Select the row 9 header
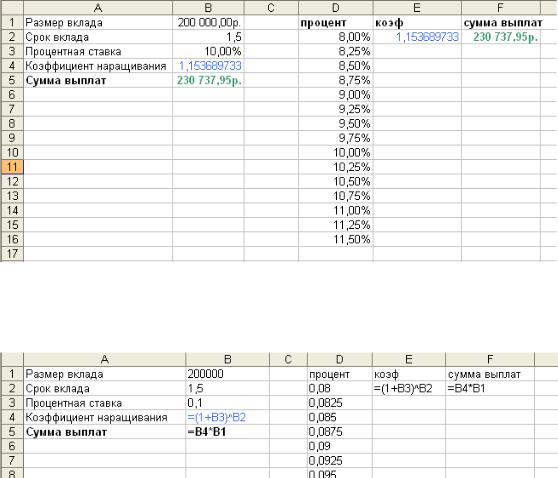558x478 pixels. 12,138
